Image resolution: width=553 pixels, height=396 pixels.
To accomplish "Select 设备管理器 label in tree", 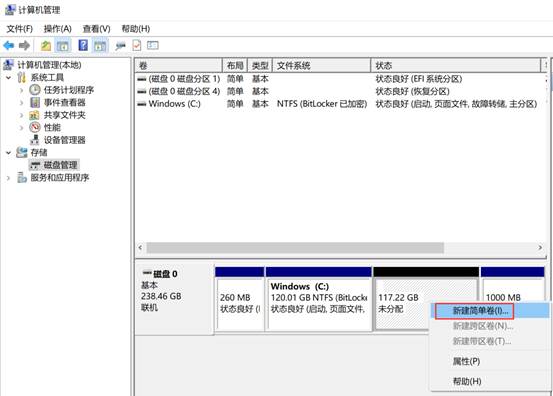I will click(x=65, y=140).
